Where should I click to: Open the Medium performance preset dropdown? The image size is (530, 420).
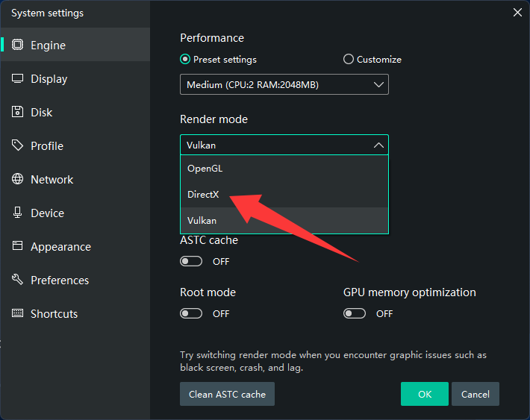click(x=284, y=85)
